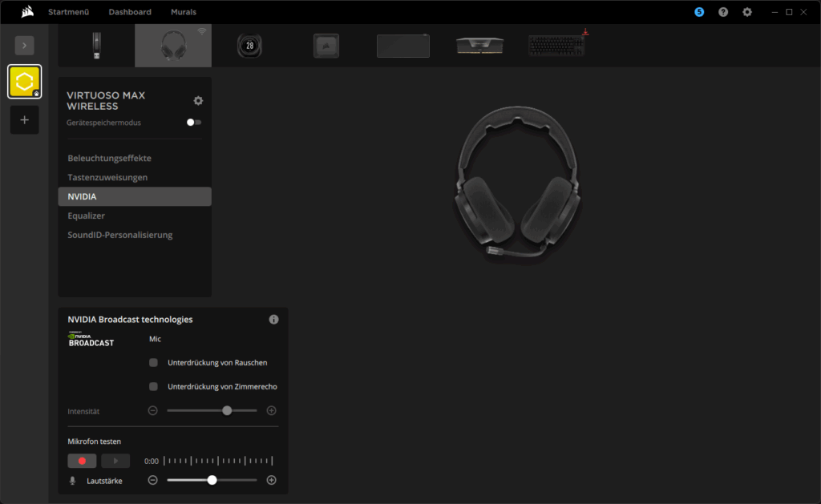Start microphone test with record button
821x504 pixels.
point(82,461)
